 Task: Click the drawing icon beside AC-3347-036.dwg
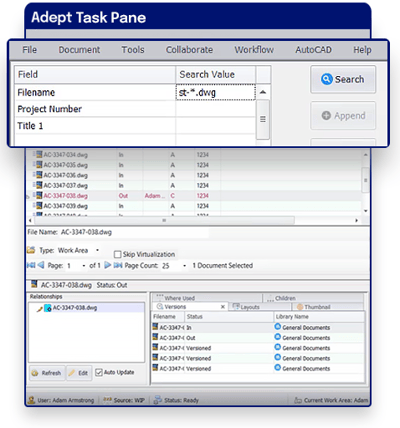(x=39, y=175)
